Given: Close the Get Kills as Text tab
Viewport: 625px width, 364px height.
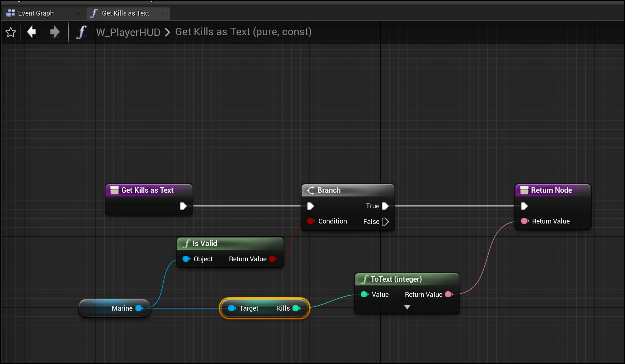Looking at the screenshot, I should (163, 13).
